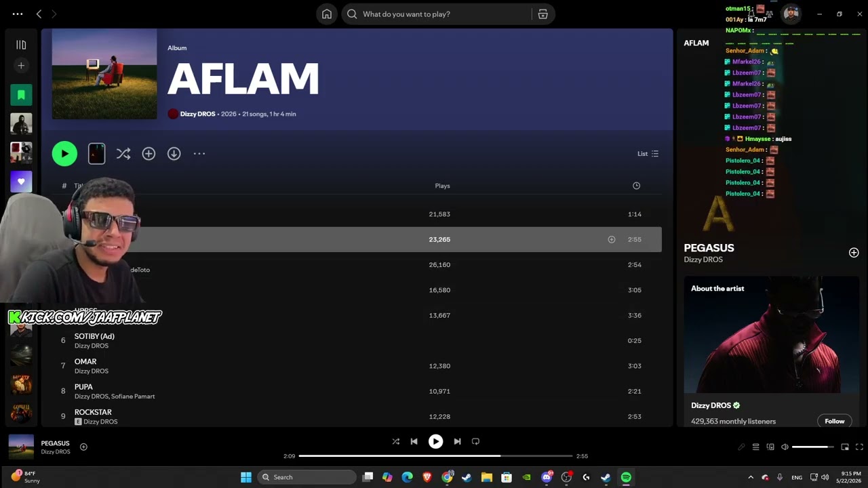The height and width of the screenshot is (488, 868).
Task: Open Dizzy DROS under the OMAR track
Action: click(92, 371)
